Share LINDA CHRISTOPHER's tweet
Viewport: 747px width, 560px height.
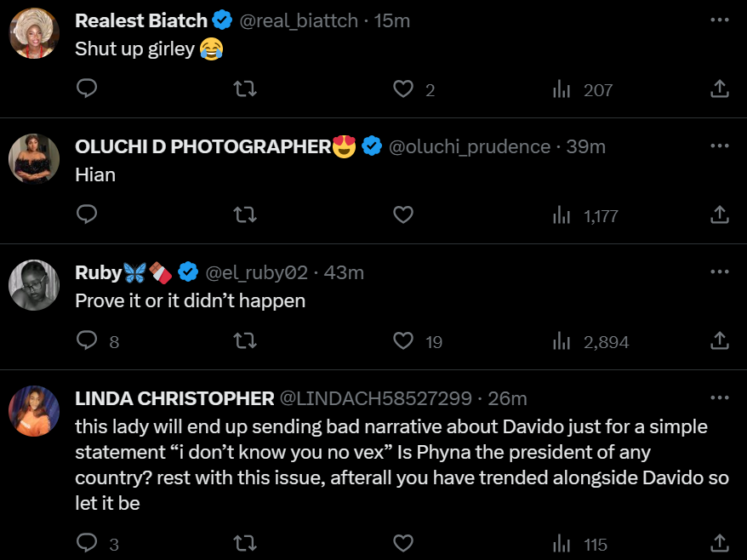pos(719,542)
